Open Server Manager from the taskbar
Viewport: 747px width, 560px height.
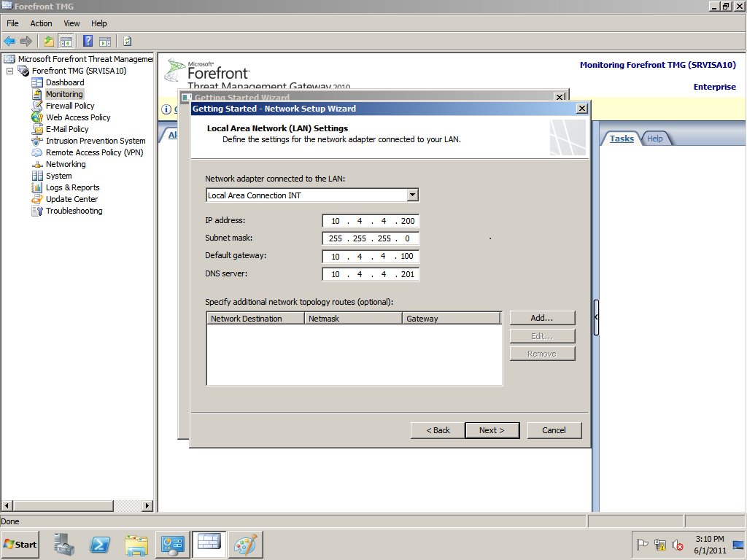point(64,545)
